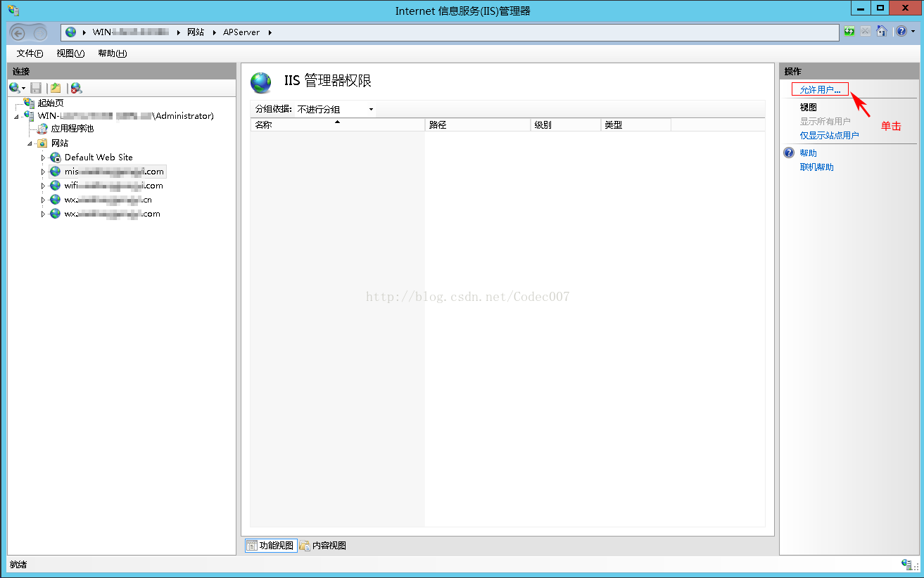Select Default Web Site in tree
Image resolution: width=924 pixels, height=578 pixels.
pos(99,158)
